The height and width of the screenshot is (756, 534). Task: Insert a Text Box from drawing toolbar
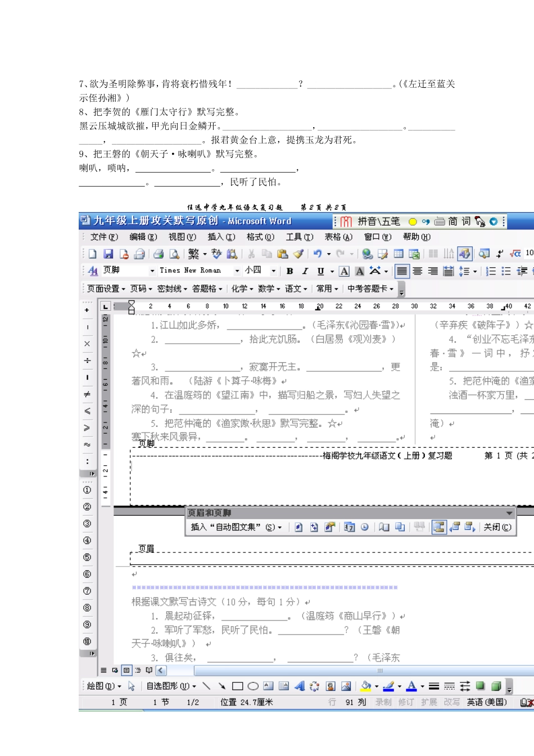point(268,686)
